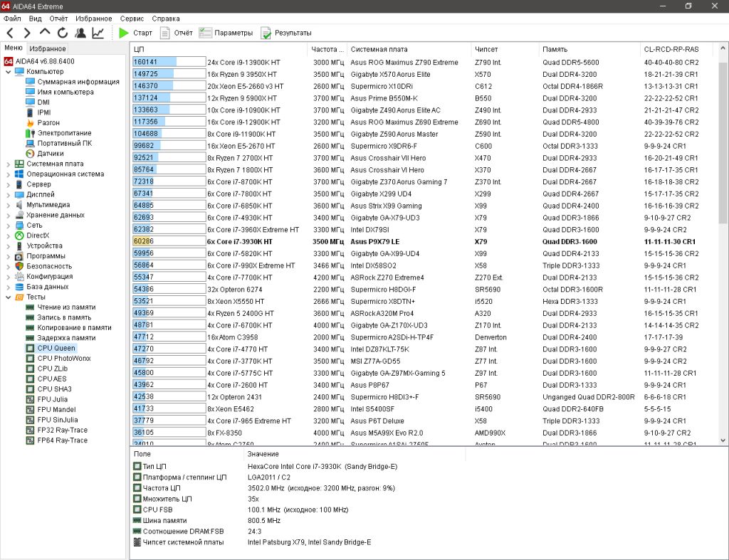Click the Разгон flame icon

[30, 122]
